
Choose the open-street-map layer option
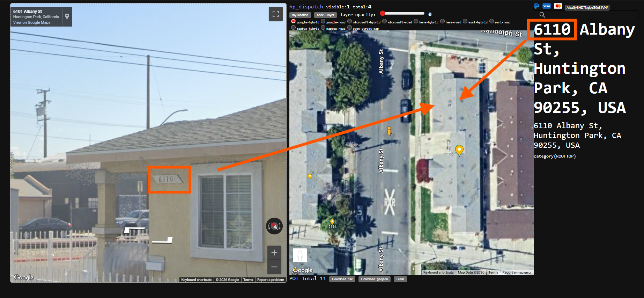pyautogui.click(x=349, y=28)
